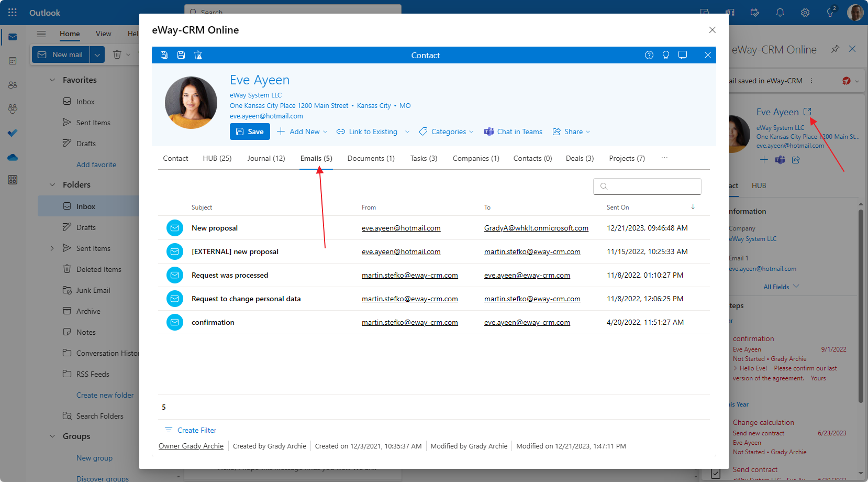Screen dimensions: 868x482
Task: Collapse the Folders section
Action: 52,185
